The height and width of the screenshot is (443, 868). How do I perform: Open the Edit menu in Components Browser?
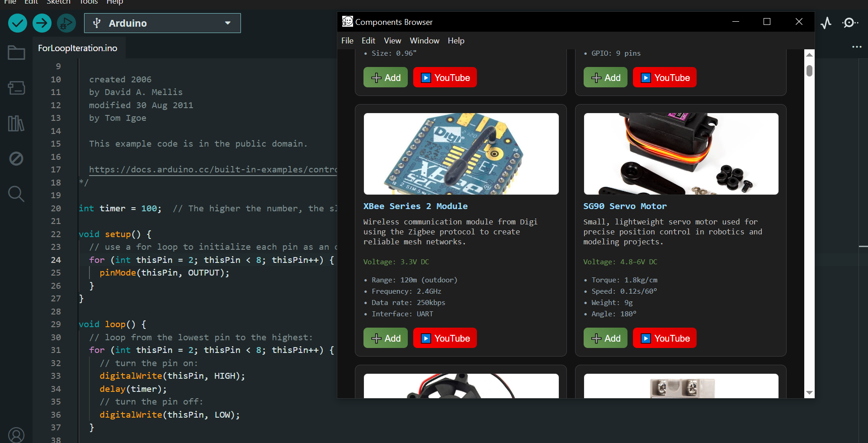(x=368, y=41)
